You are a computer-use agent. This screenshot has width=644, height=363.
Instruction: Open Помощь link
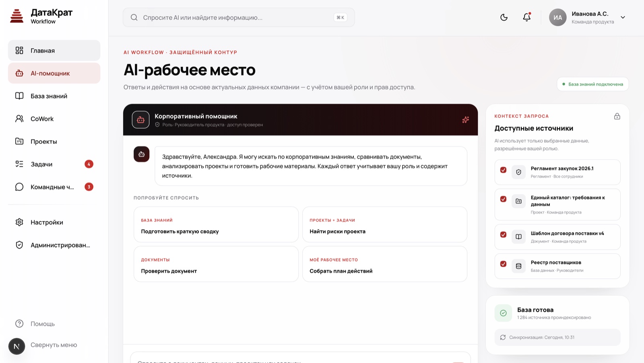(43, 324)
